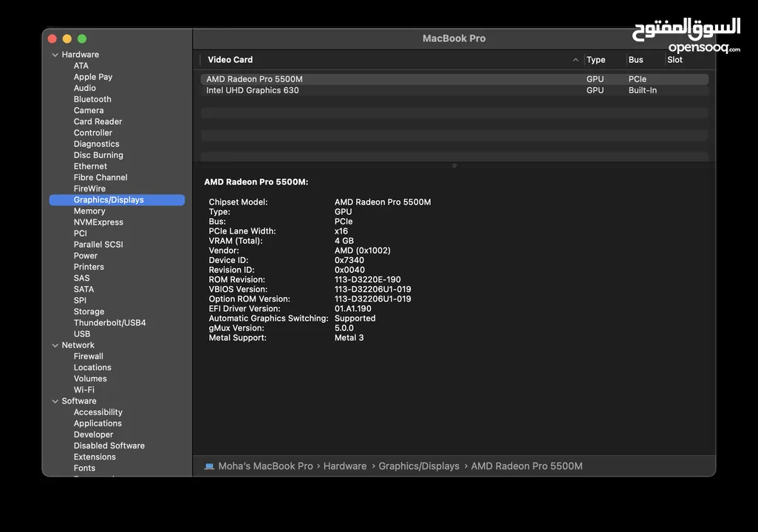Open Apple Pay in the sidebar

(x=93, y=77)
